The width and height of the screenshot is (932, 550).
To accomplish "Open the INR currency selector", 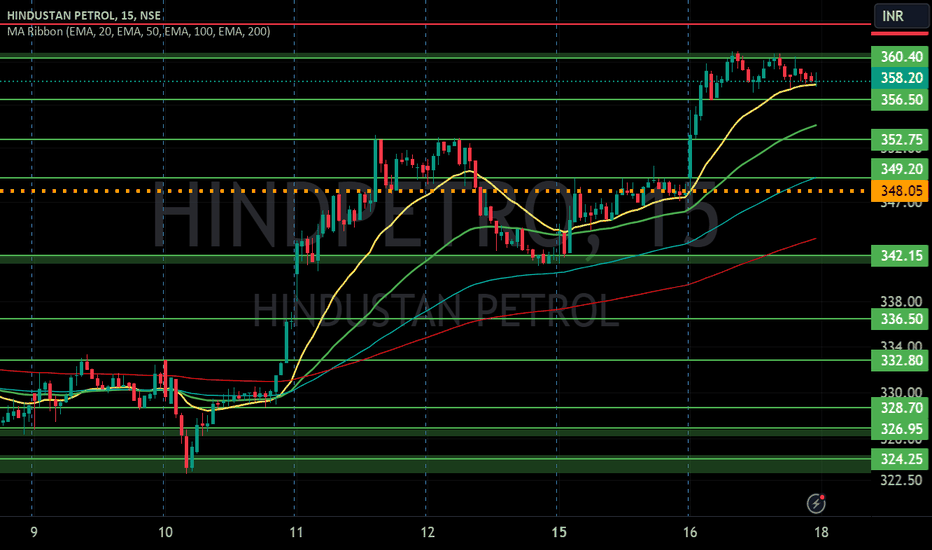I will point(900,16).
